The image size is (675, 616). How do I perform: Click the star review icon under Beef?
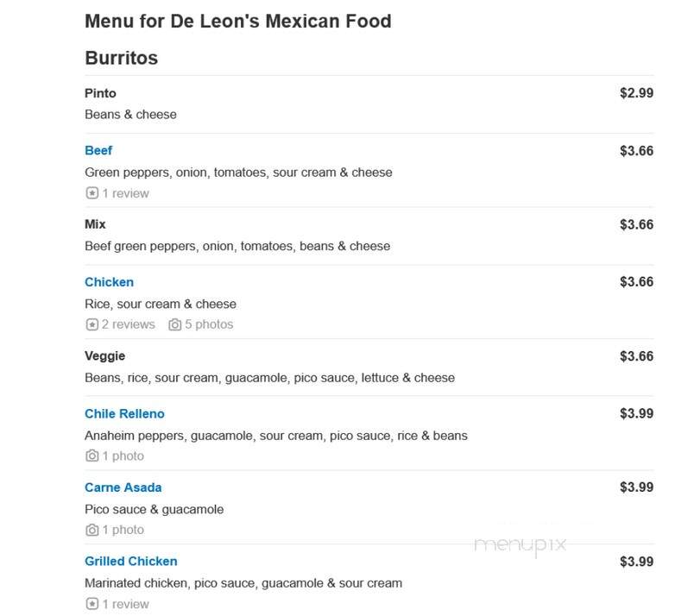click(x=91, y=193)
